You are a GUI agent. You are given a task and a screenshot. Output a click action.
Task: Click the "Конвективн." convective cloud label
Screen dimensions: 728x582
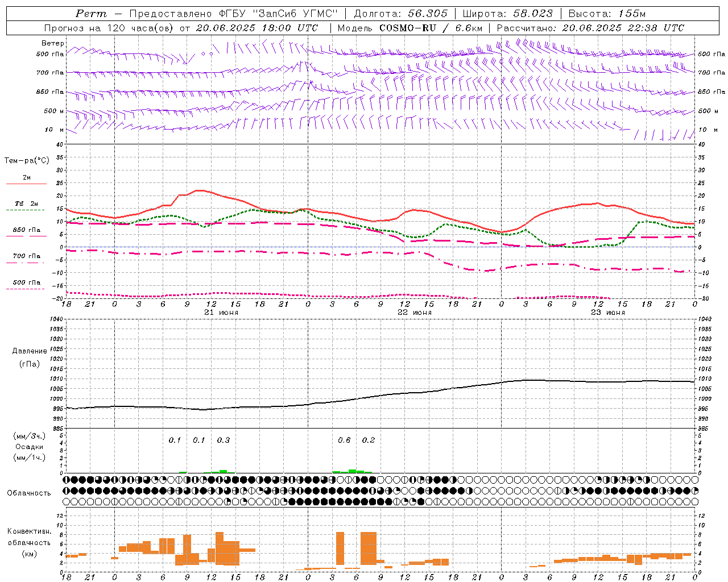[30, 531]
